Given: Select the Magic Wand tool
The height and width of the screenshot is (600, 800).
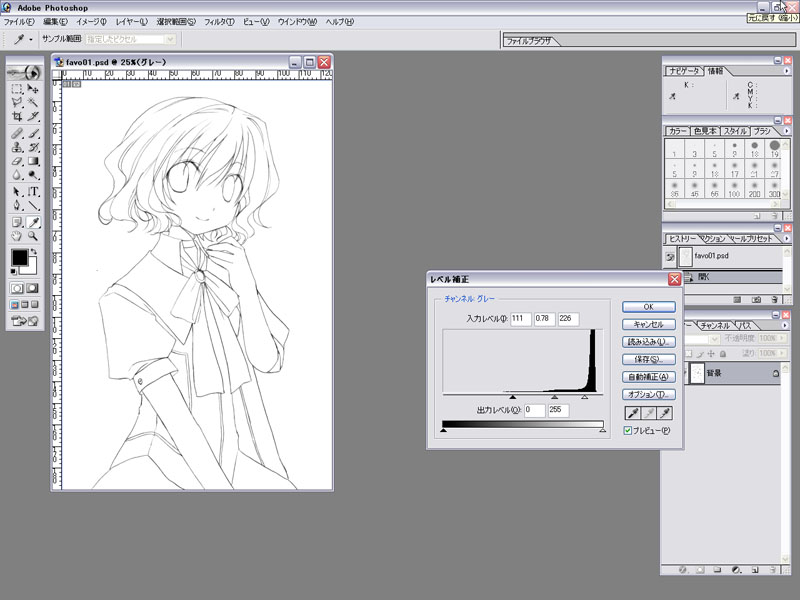Looking at the screenshot, I should click(x=33, y=103).
